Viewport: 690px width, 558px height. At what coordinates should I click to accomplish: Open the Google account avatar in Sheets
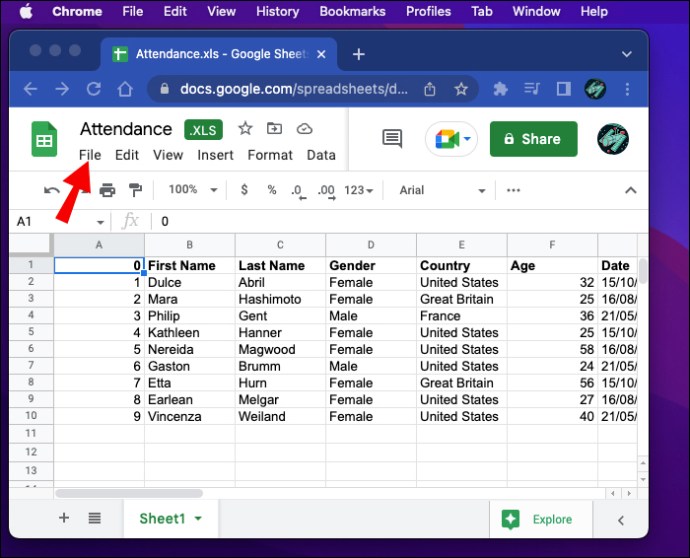click(613, 139)
